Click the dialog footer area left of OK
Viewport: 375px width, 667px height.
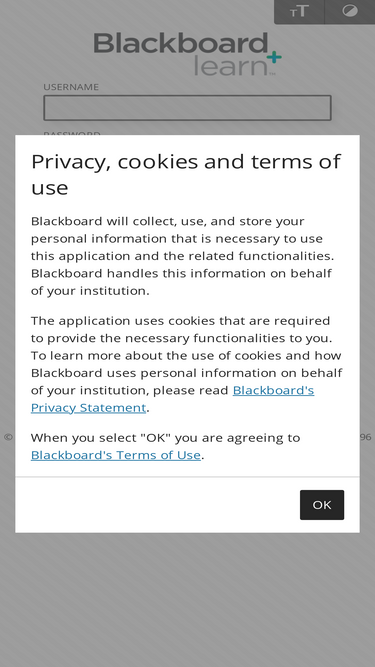point(157,505)
